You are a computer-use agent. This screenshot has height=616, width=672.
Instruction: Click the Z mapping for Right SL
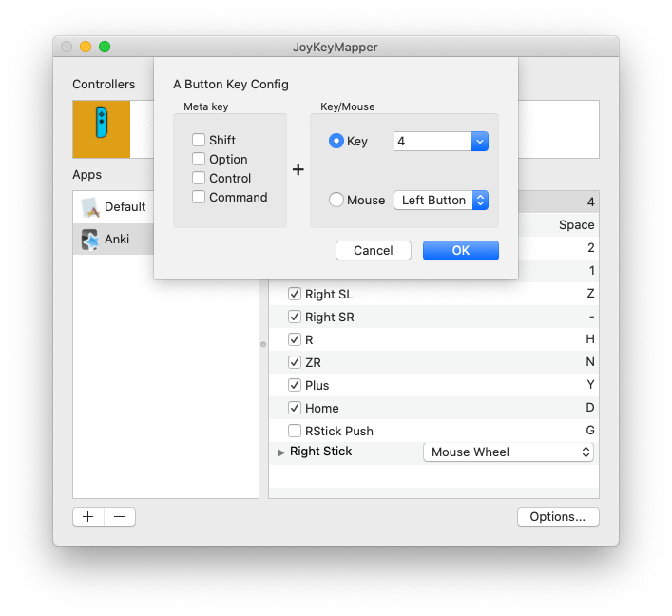[590, 294]
